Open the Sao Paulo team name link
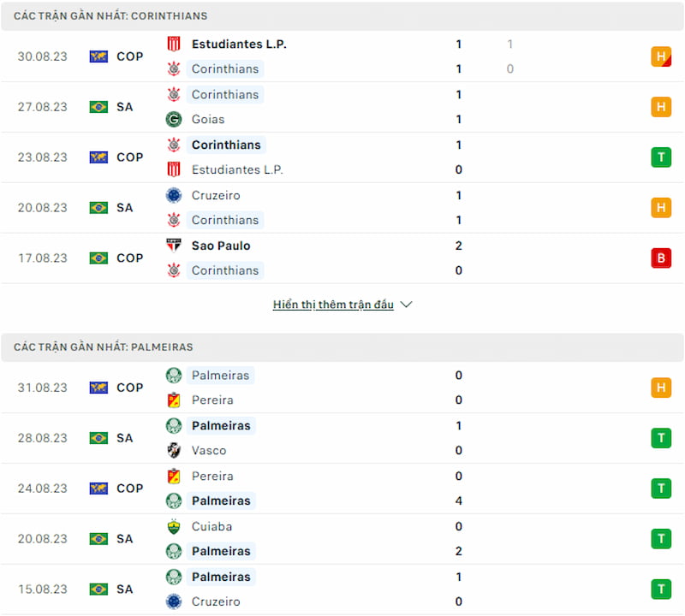Image resolution: width=685 pixels, height=616 pixels. (221, 246)
